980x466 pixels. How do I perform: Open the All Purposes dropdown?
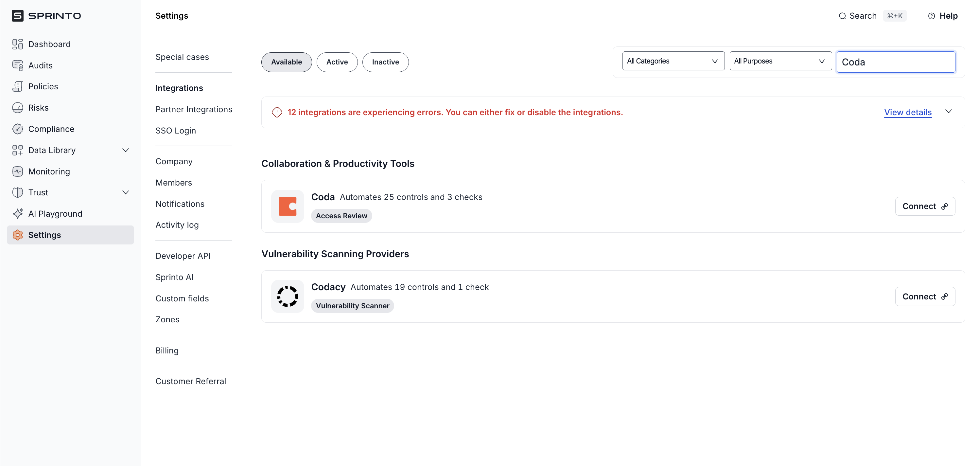(780, 61)
